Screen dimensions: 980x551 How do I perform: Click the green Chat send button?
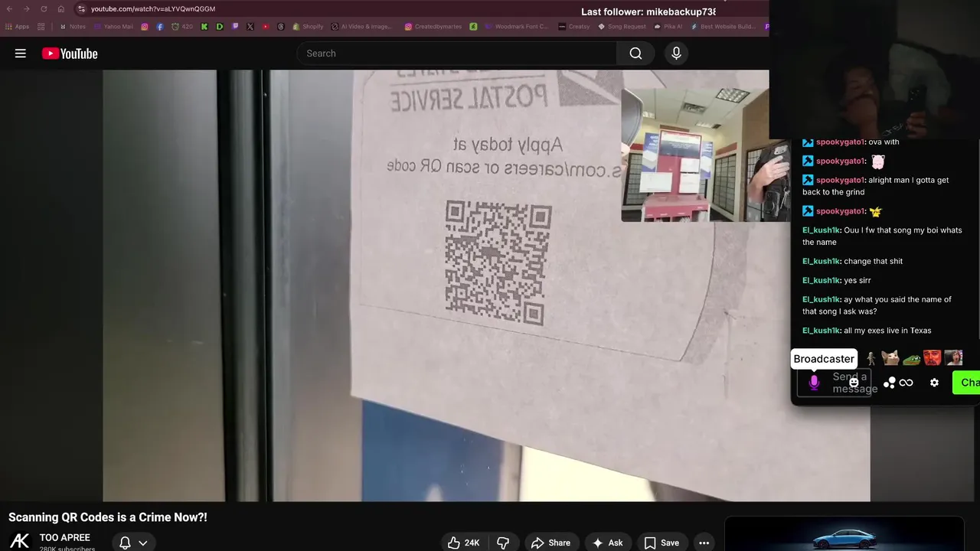click(x=966, y=383)
